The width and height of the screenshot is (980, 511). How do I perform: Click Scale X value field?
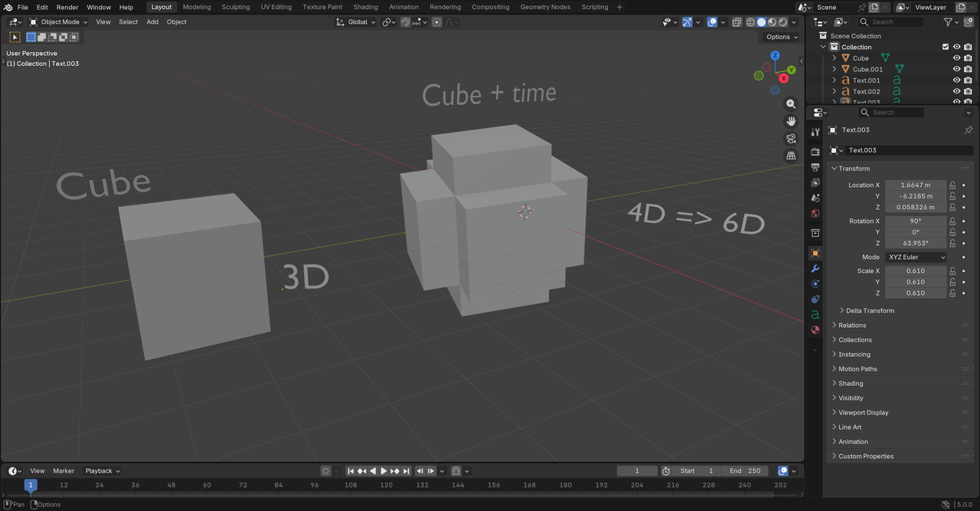916,271
